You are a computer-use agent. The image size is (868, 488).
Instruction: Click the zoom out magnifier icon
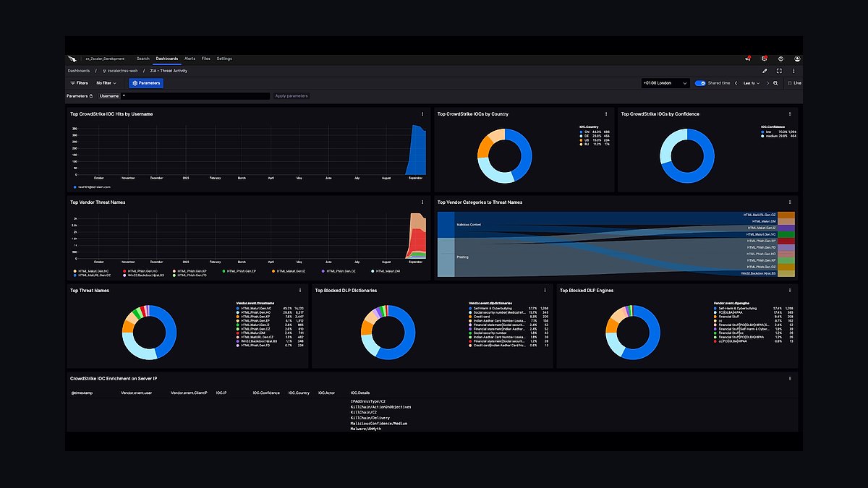tap(775, 83)
